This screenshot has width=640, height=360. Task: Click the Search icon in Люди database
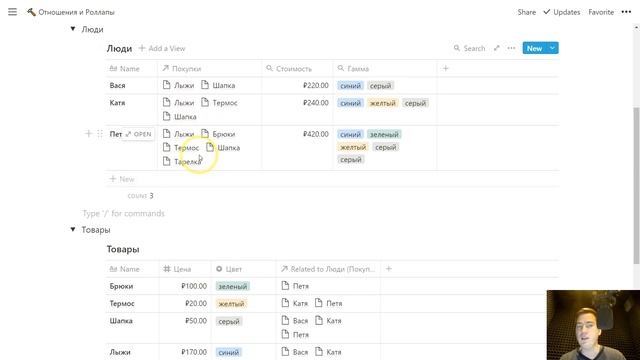tap(456, 48)
